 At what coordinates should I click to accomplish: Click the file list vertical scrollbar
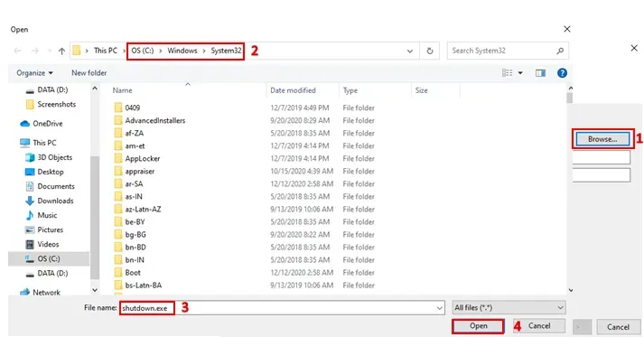coord(569,189)
